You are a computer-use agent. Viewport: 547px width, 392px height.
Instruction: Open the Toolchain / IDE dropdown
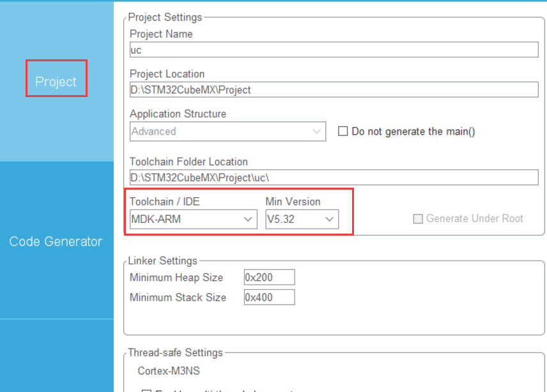click(193, 219)
